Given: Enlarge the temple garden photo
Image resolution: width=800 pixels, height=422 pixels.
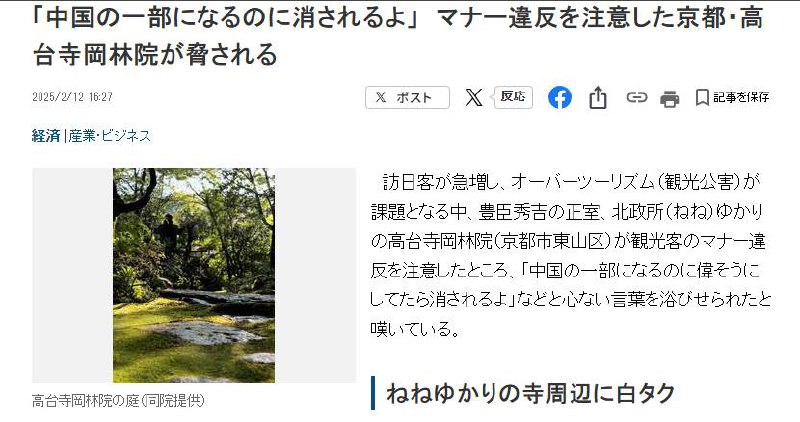Looking at the screenshot, I should (194, 275).
